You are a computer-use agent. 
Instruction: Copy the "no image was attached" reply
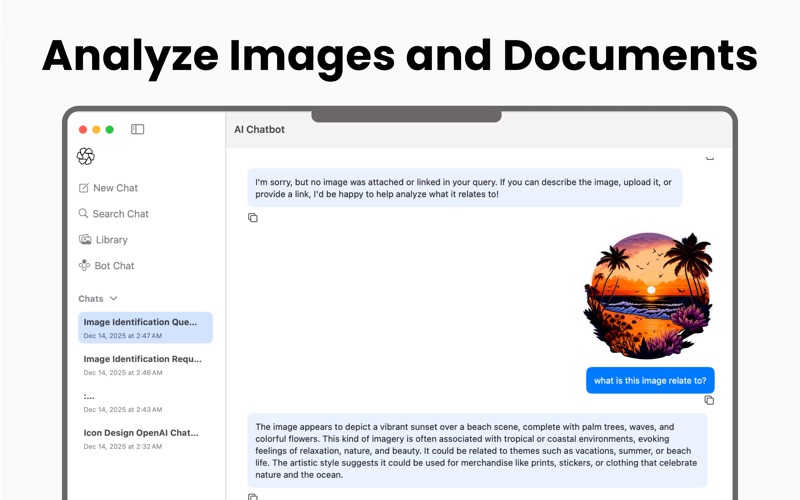click(x=253, y=218)
